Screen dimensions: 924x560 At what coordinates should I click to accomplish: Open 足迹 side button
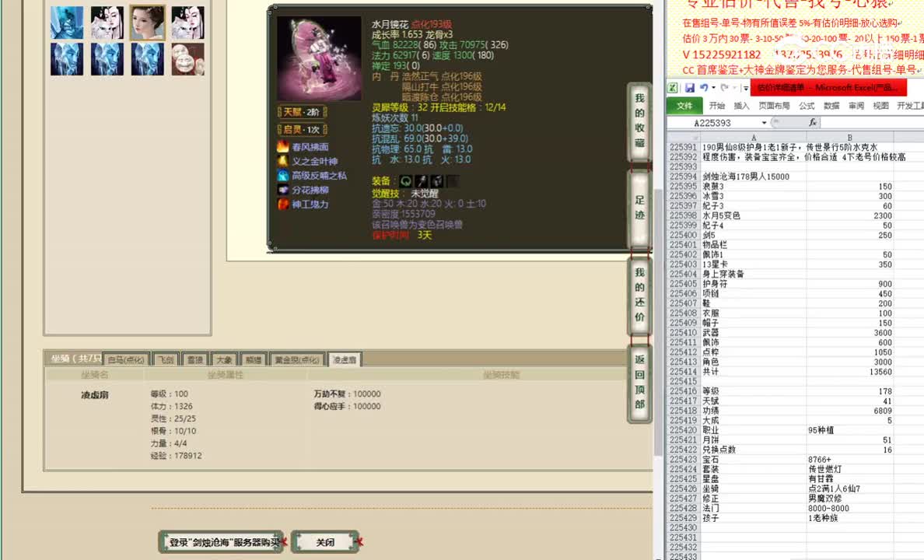[x=639, y=208]
